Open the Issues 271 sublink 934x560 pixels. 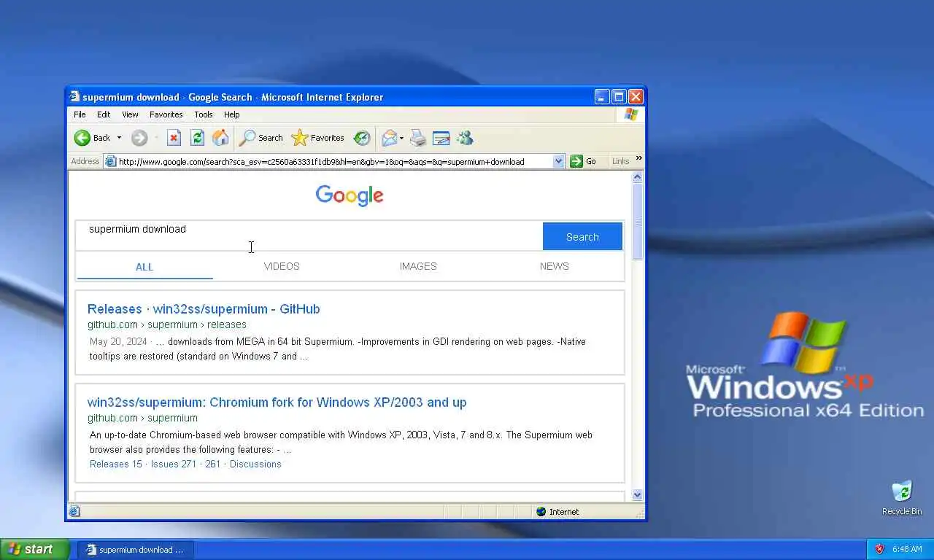click(x=174, y=464)
